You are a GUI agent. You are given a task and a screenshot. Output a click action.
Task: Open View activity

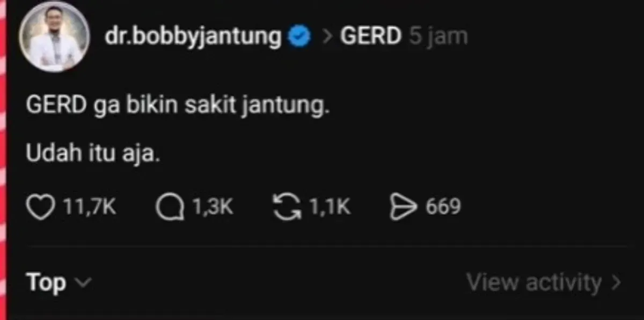point(534,282)
